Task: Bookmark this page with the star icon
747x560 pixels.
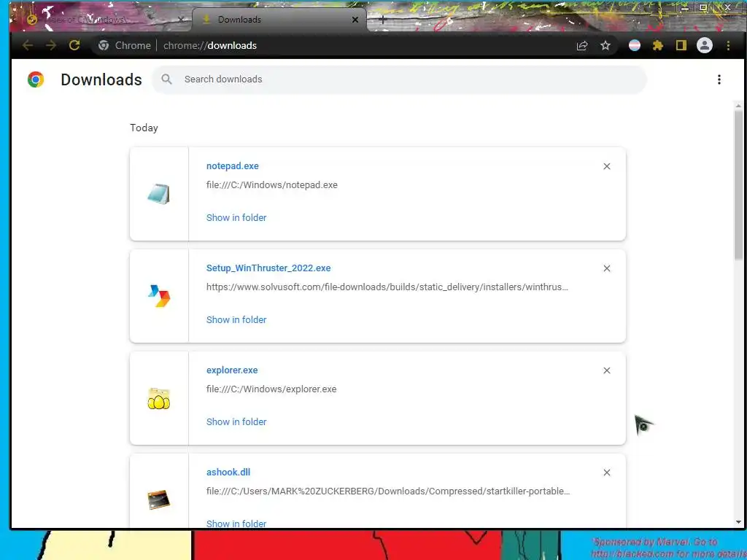Action: [605, 46]
